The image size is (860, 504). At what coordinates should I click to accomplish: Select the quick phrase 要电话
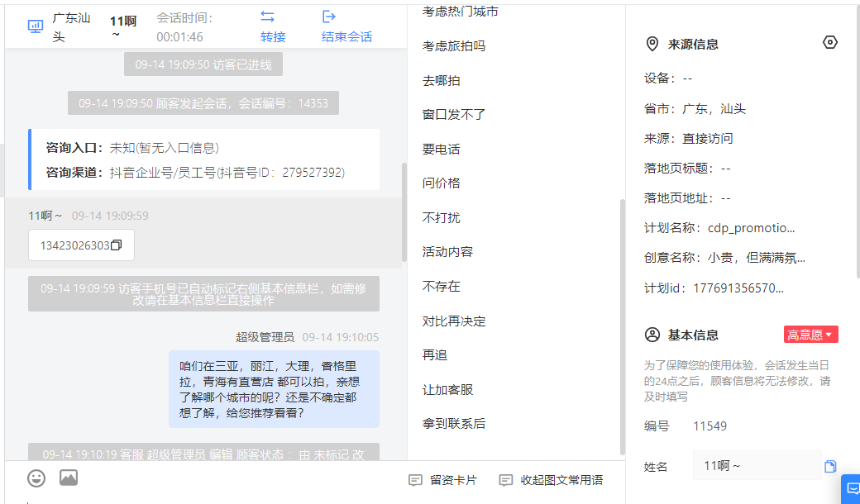[441, 149]
